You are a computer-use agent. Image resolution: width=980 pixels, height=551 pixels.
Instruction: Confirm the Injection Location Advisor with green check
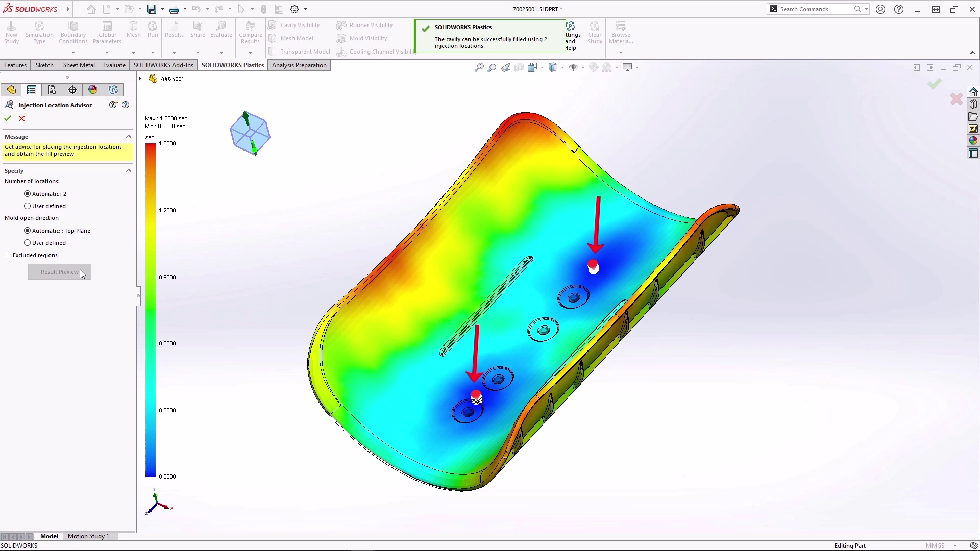pos(7,118)
